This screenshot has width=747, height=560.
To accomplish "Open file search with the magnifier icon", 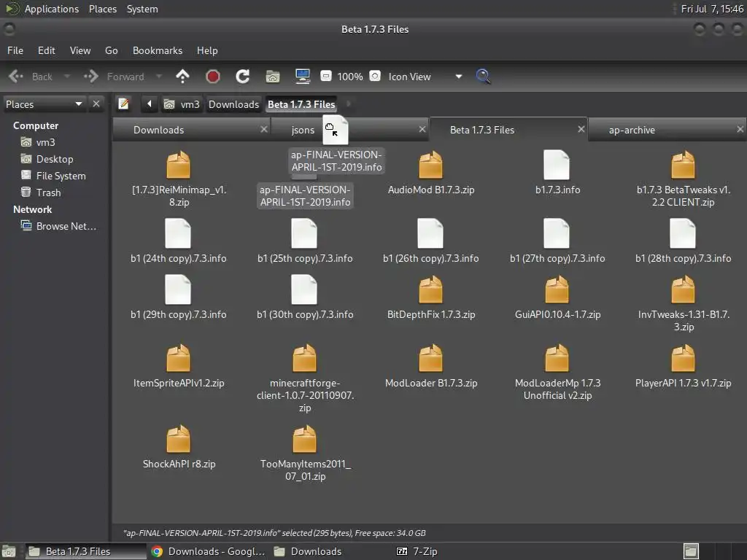I will [483, 76].
